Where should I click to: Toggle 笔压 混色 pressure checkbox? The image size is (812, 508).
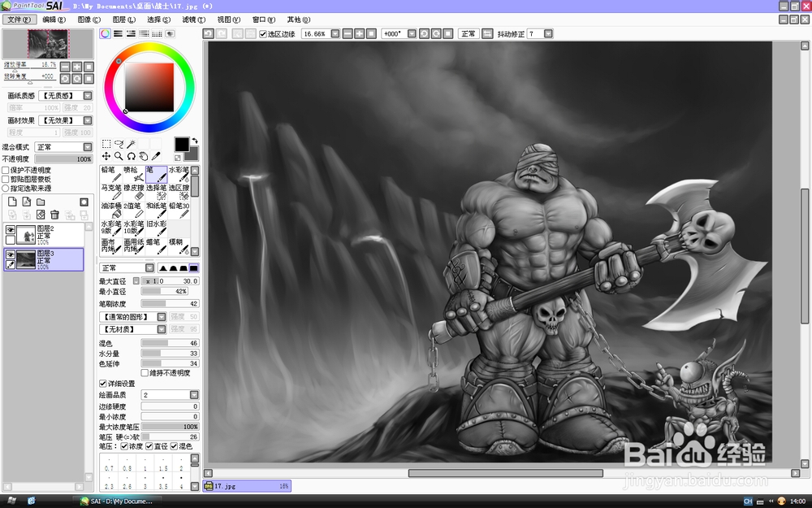pyautogui.click(x=174, y=445)
